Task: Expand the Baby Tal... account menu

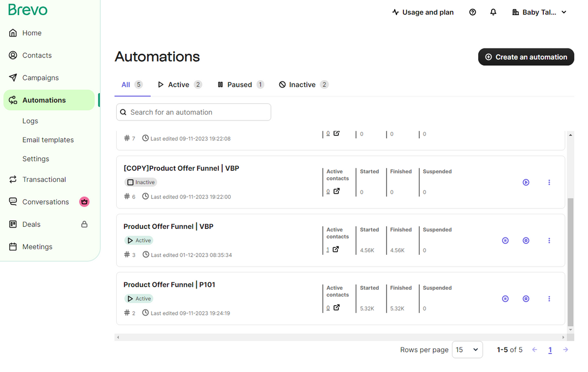Action: pyautogui.click(x=539, y=12)
